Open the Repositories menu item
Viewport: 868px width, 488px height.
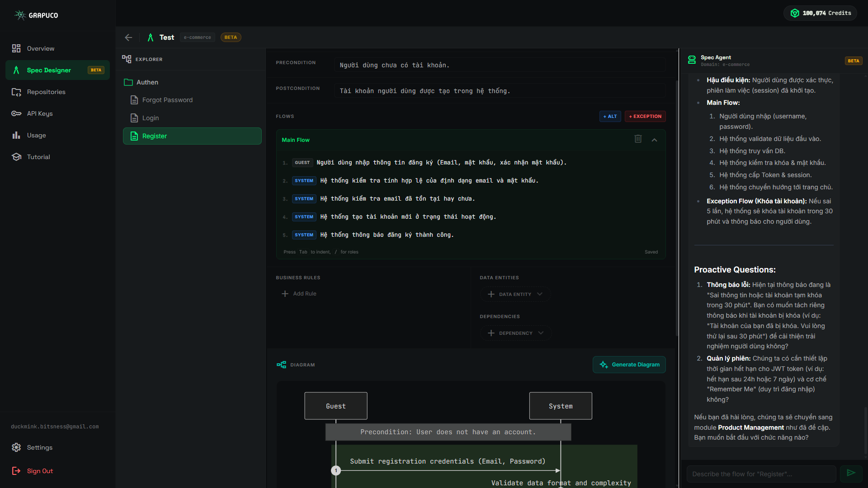tap(46, 92)
